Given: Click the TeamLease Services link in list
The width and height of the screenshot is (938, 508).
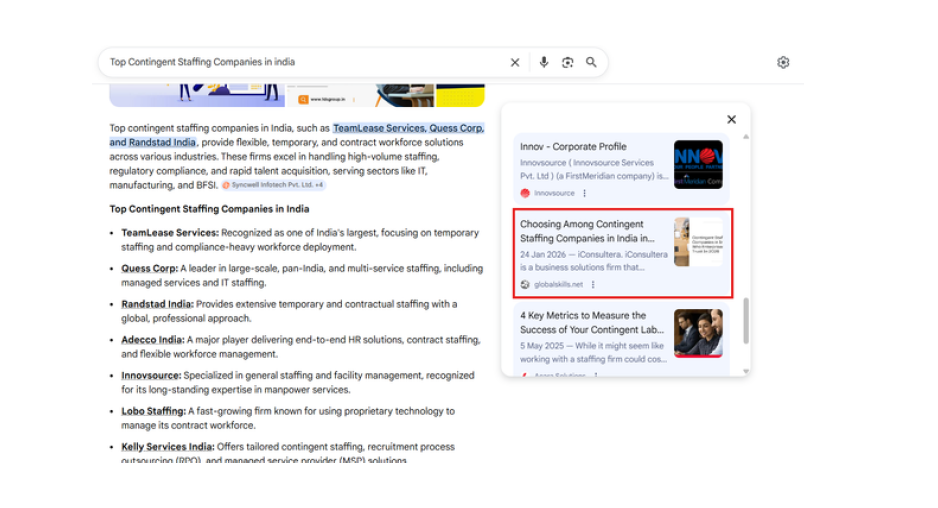Looking at the screenshot, I should click(169, 233).
